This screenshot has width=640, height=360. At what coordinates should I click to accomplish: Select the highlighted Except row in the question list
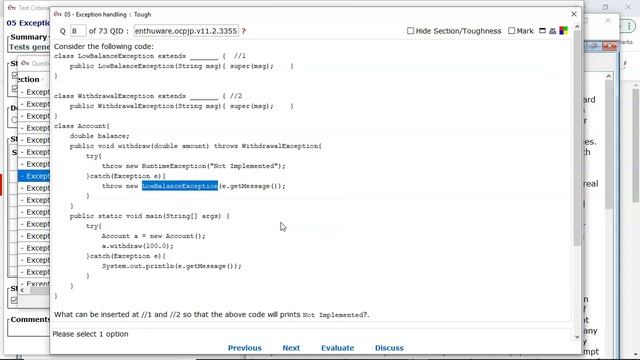coord(34,176)
